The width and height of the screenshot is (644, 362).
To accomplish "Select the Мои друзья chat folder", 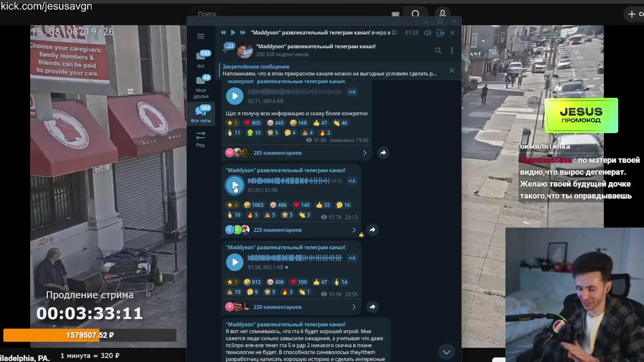I will (201, 86).
